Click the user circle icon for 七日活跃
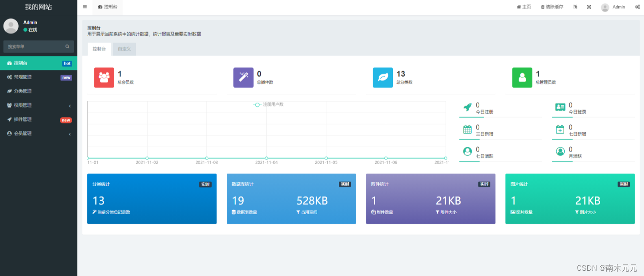This screenshot has width=644, height=276. pyautogui.click(x=467, y=151)
